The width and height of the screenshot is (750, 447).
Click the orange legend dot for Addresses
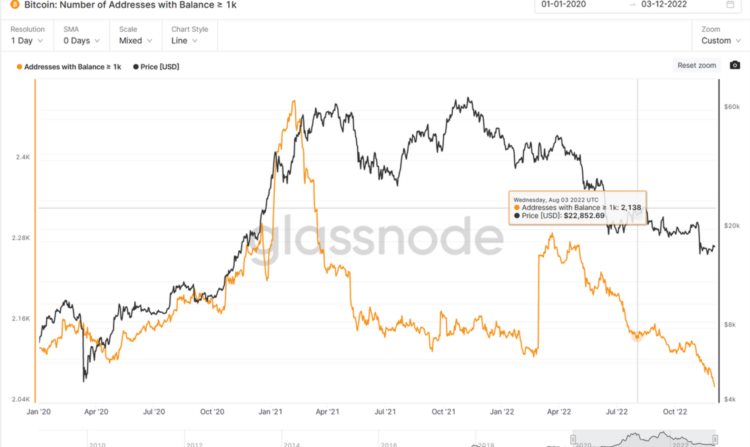point(19,67)
